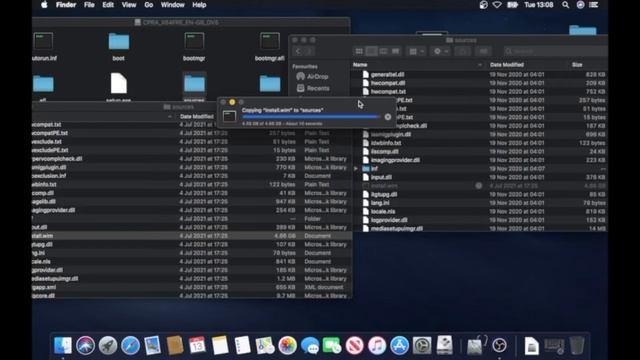This screenshot has height=360, width=640.
Task: Select locale.nls in right window
Action: point(383,211)
